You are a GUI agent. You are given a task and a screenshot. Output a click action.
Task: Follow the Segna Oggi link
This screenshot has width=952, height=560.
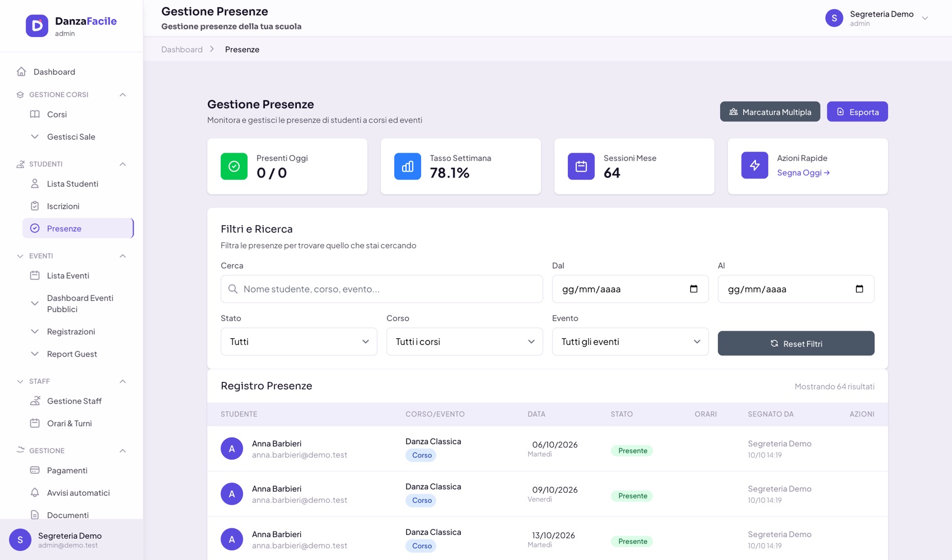click(804, 172)
